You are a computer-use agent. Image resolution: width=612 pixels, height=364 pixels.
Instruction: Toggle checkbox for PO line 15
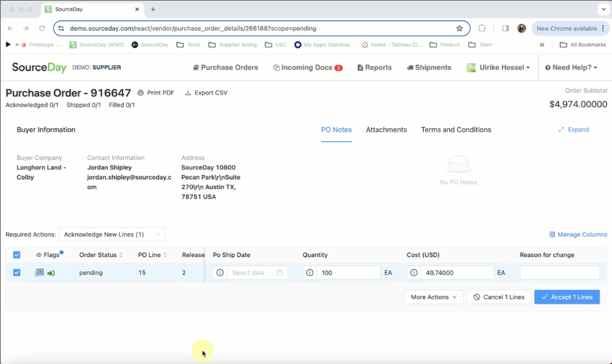pos(17,272)
